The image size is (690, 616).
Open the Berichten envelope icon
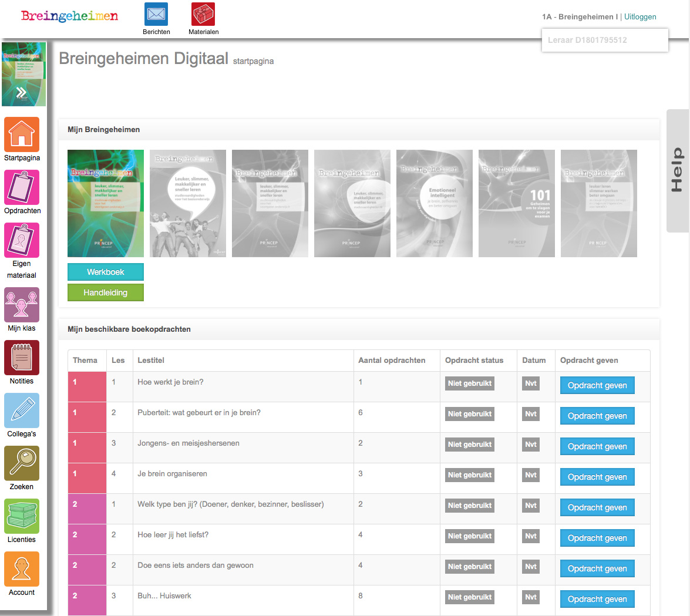(156, 14)
